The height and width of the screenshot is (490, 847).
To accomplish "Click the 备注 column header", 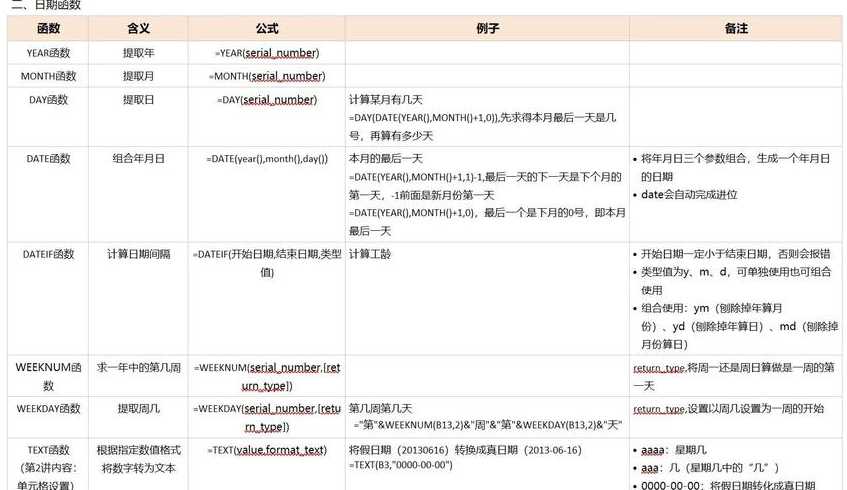I will point(736,29).
